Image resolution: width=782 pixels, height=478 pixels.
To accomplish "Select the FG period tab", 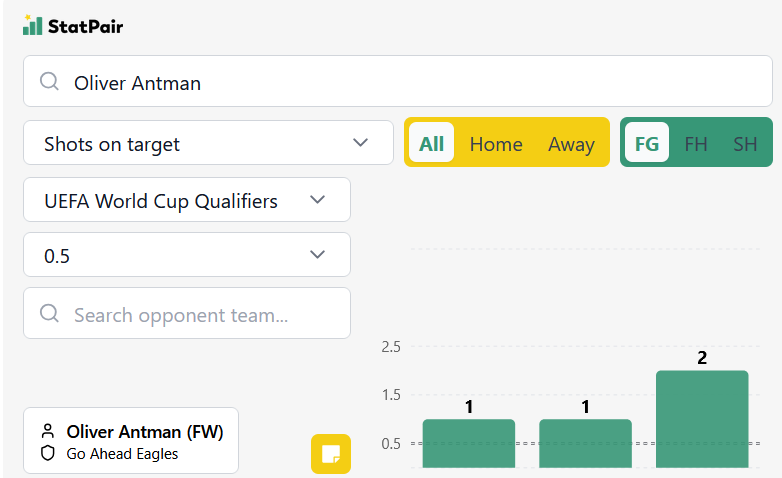I will [647, 142].
